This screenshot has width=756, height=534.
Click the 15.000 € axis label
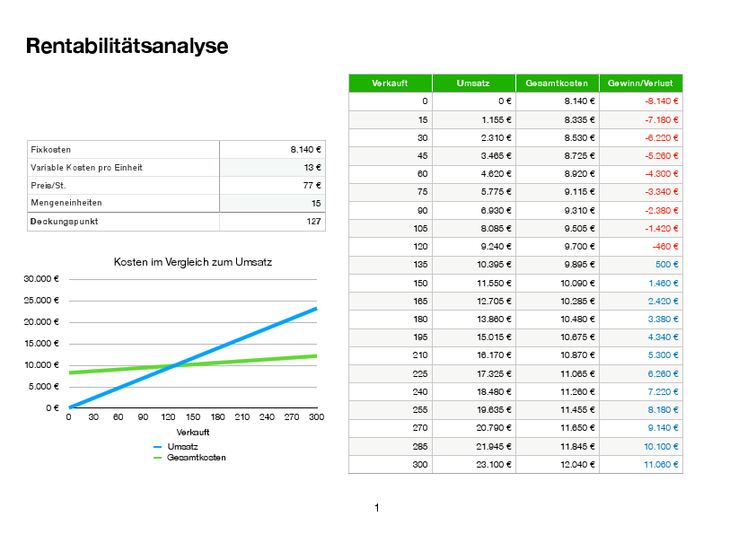click(41, 343)
